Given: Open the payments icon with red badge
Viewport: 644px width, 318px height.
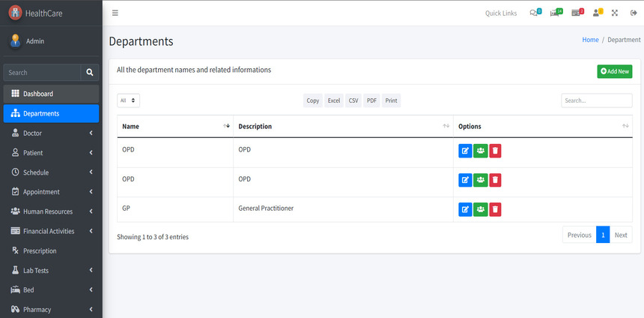Looking at the screenshot, I should (577, 13).
